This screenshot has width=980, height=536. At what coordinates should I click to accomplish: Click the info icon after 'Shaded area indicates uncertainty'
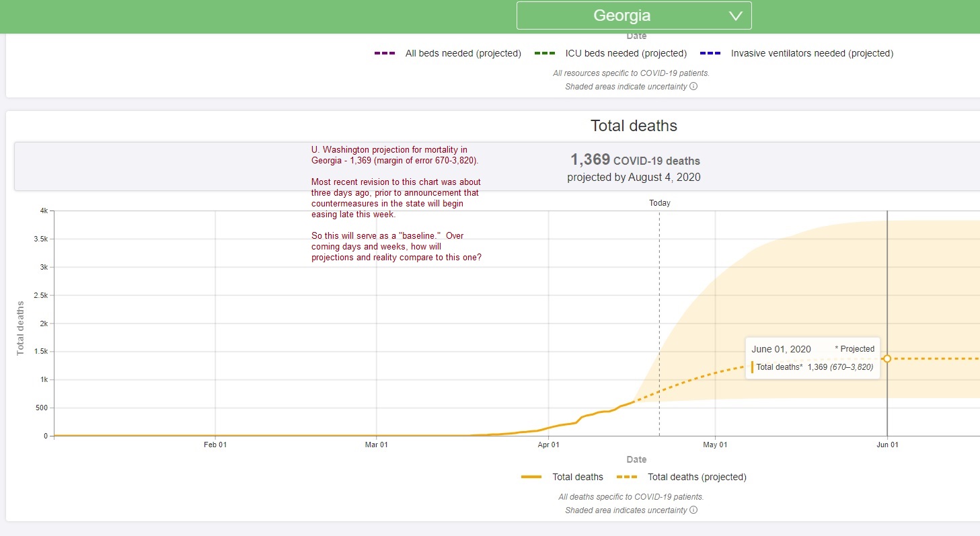coord(693,510)
